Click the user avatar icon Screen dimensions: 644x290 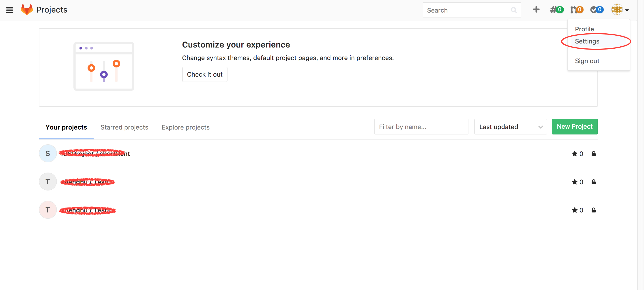617,10
